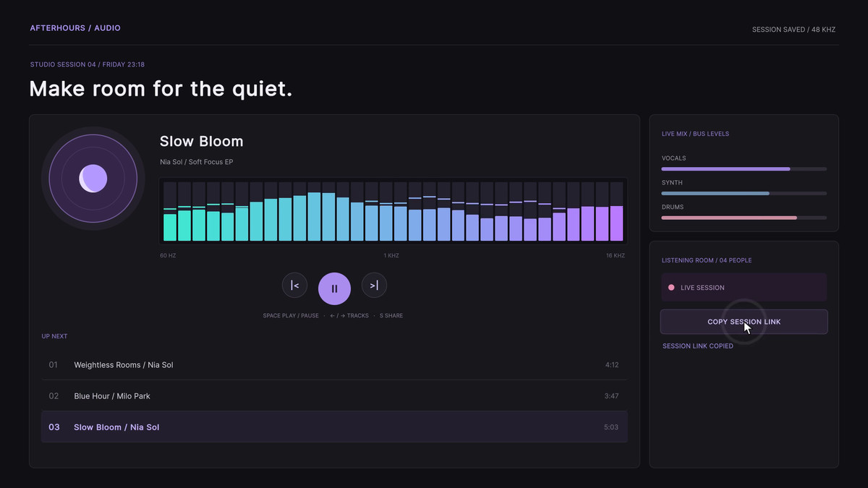
Task: Click the Make room for the quiet headline
Action: pos(161,89)
